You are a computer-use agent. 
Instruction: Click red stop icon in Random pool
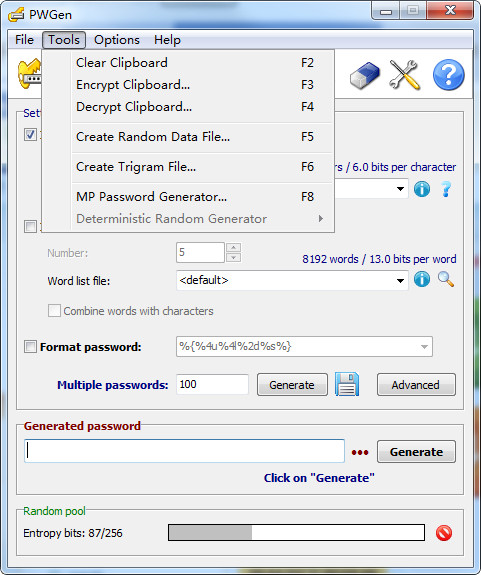click(x=444, y=533)
